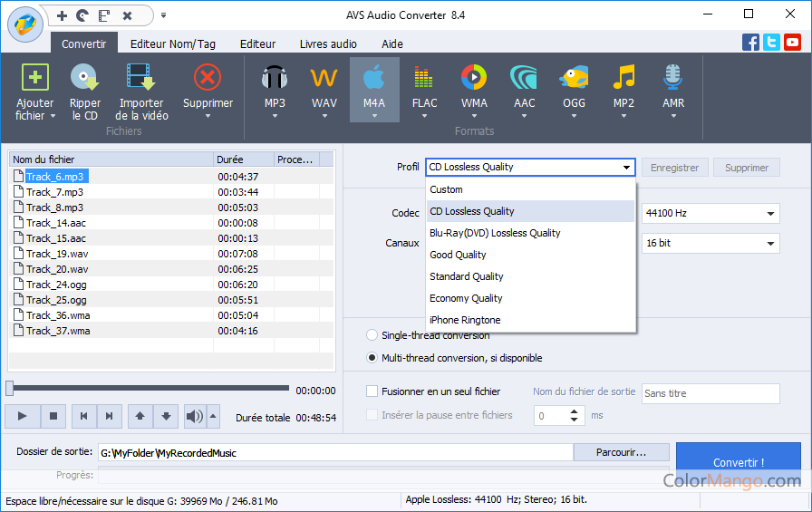Select the AAC format icon
812x512 pixels.
click(x=524, y=78)
